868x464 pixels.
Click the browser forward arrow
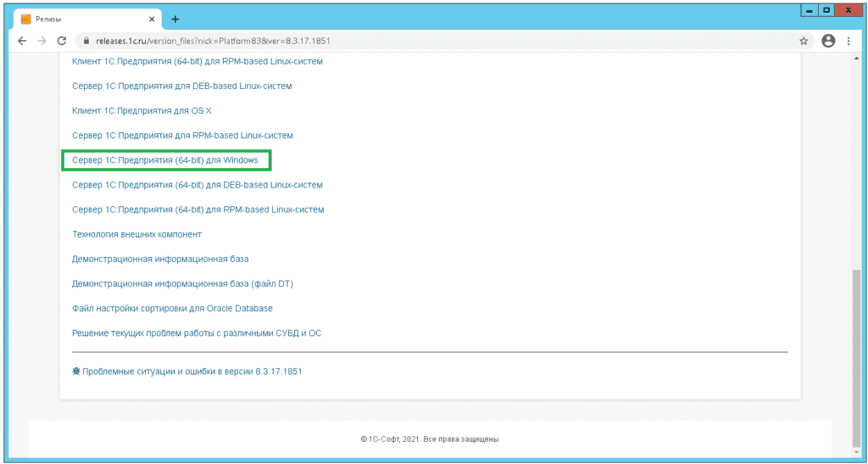click(42, 41)
